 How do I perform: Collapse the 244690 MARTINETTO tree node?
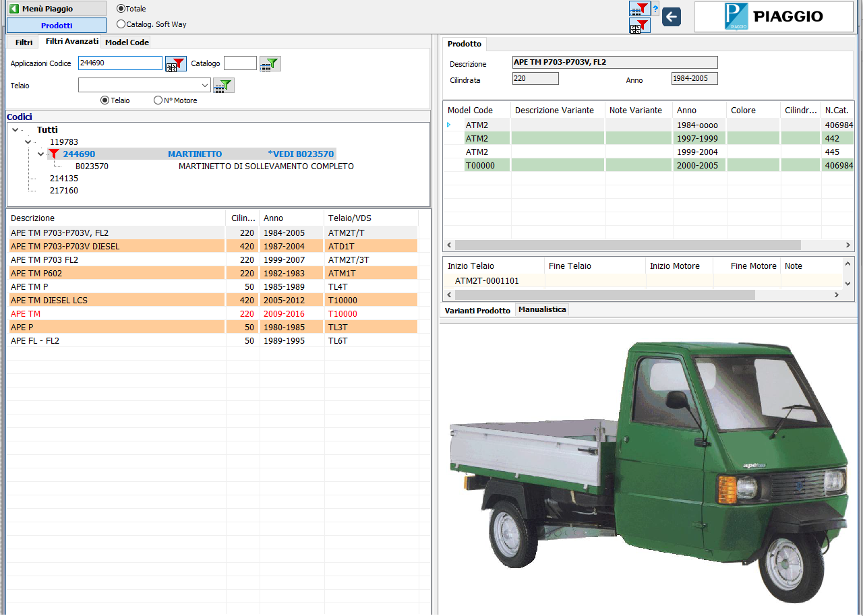(x=41, y=154)
